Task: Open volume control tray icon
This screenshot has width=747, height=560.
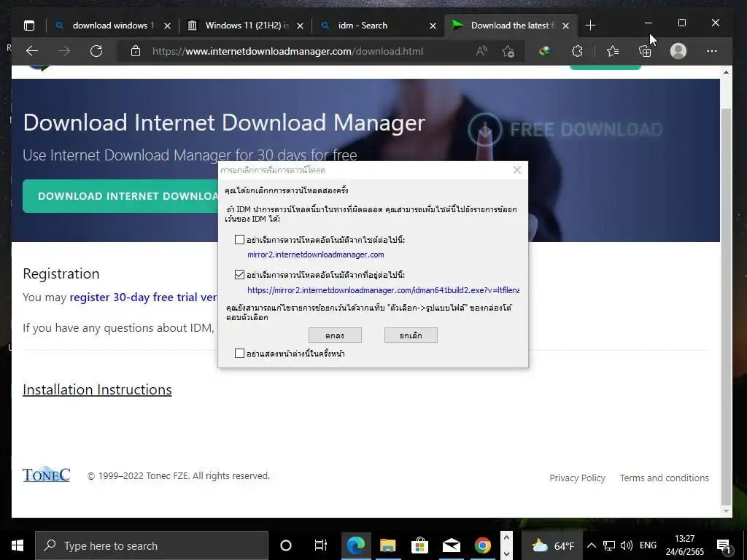Action: click(x=627, y=545)
